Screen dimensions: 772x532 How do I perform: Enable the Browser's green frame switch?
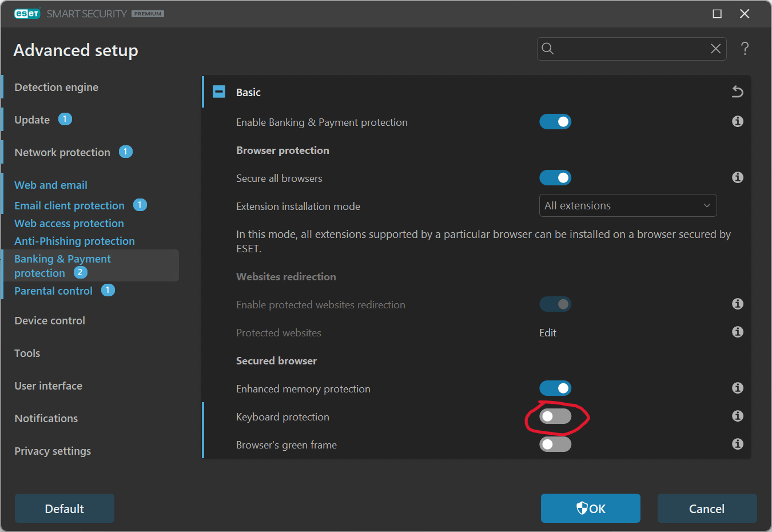coord(555,444)
